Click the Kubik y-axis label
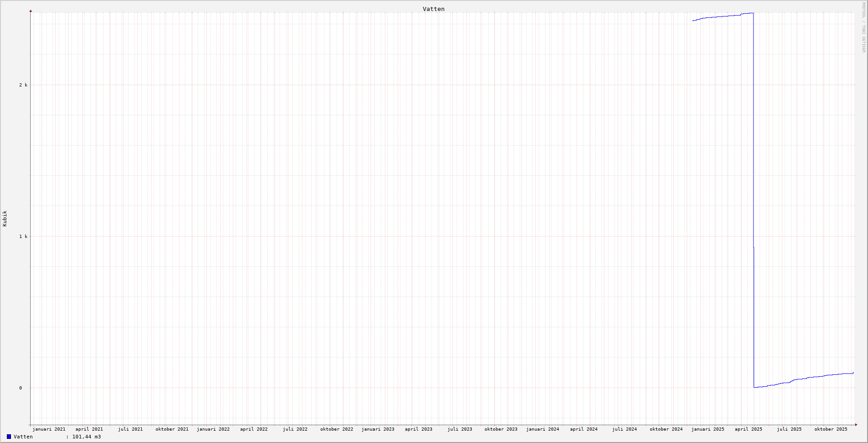The image size is (868, 443). point(5,218)
